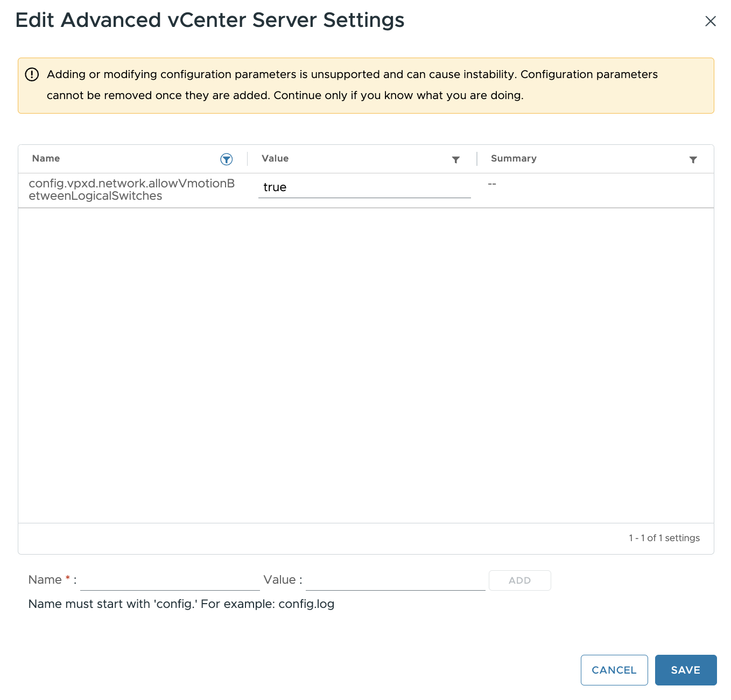Sort by the Name column header
The width and height of the screenshot is (731, 700).
coord(46,158)
